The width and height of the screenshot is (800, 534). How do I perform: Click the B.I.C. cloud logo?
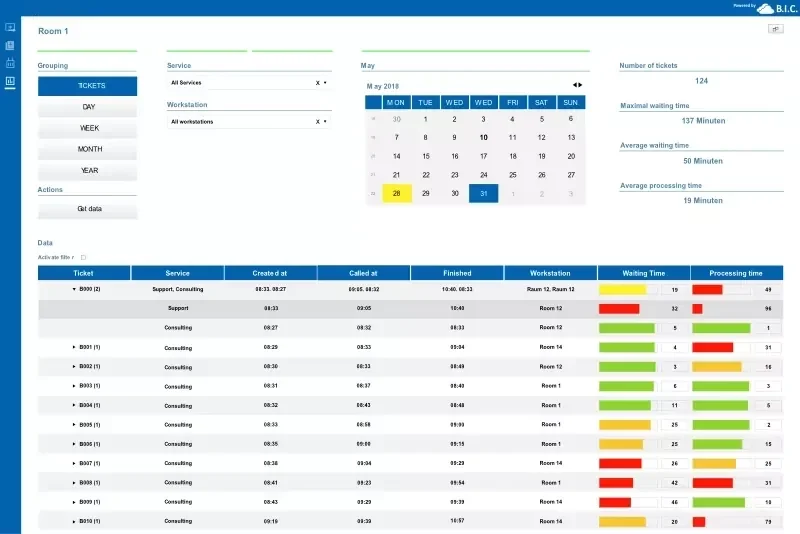777,8
